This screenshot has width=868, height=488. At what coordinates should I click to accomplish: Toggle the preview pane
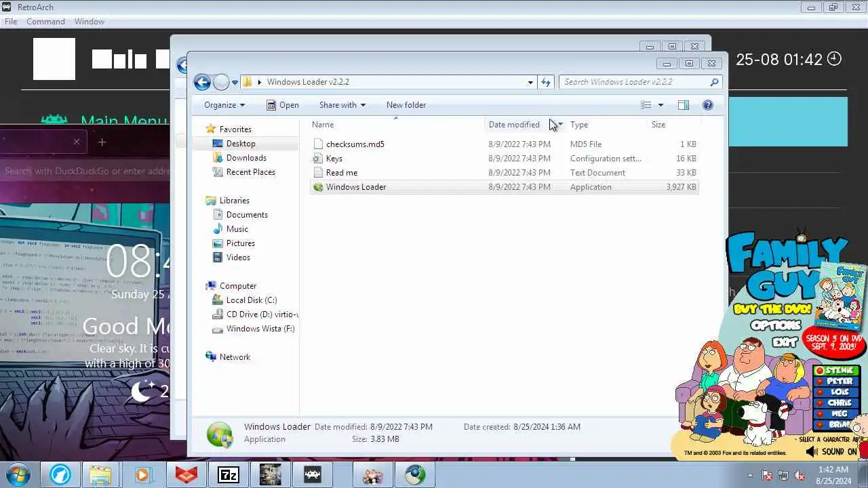coord(684,105)
